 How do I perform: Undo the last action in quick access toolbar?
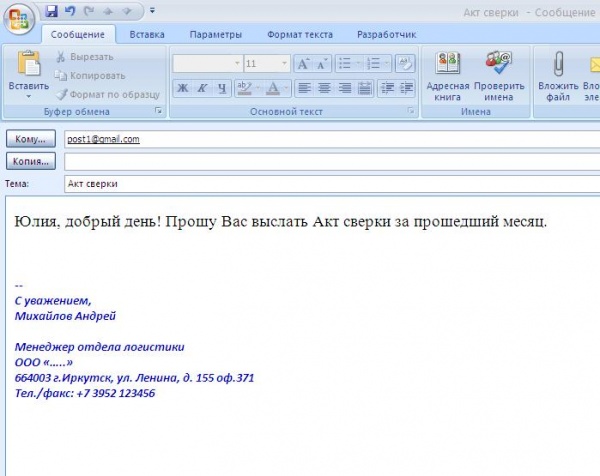pyautogui.click(x=70, y=11)
